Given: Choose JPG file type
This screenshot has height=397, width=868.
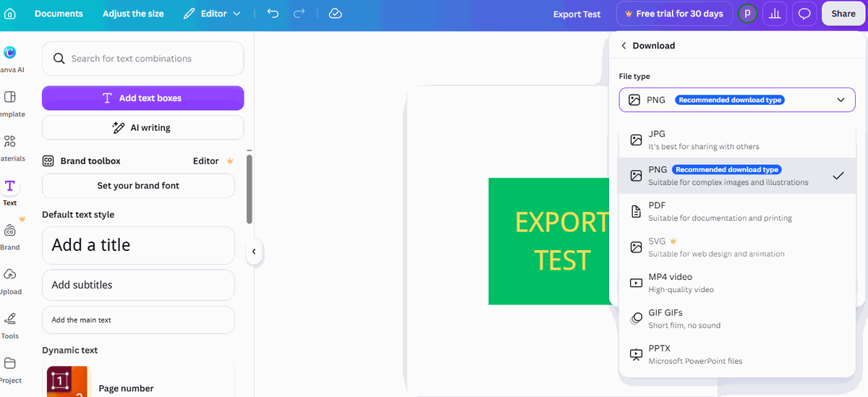Looking at the screenshot, I should point(737,140).
